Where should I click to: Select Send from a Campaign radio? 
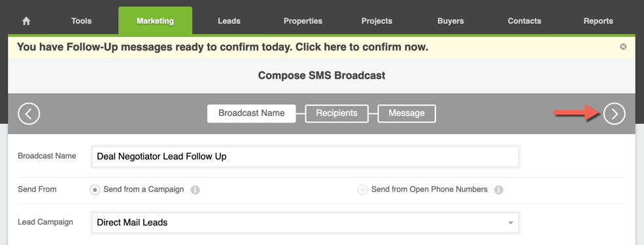[x=95, y=190]
